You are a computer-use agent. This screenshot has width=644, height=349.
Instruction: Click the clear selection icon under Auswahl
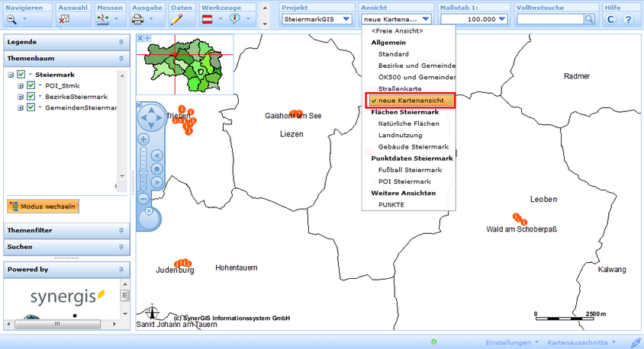(x=64, y=19)
